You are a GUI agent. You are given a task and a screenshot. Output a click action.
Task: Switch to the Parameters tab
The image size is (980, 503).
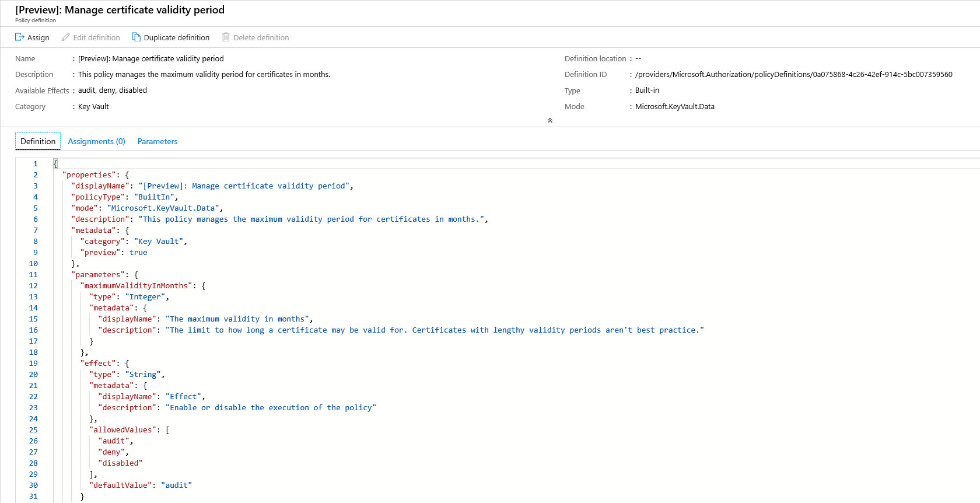click(x=157, y=141)
